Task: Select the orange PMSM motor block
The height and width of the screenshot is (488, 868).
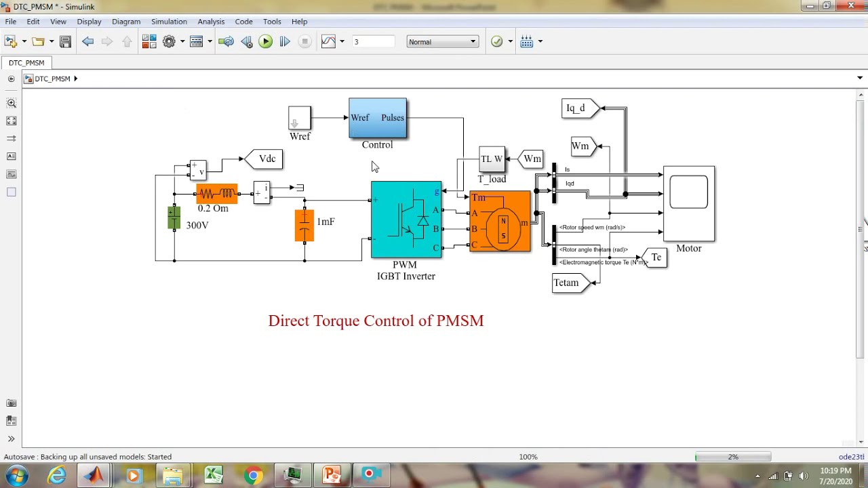Action: pos(500,222)
